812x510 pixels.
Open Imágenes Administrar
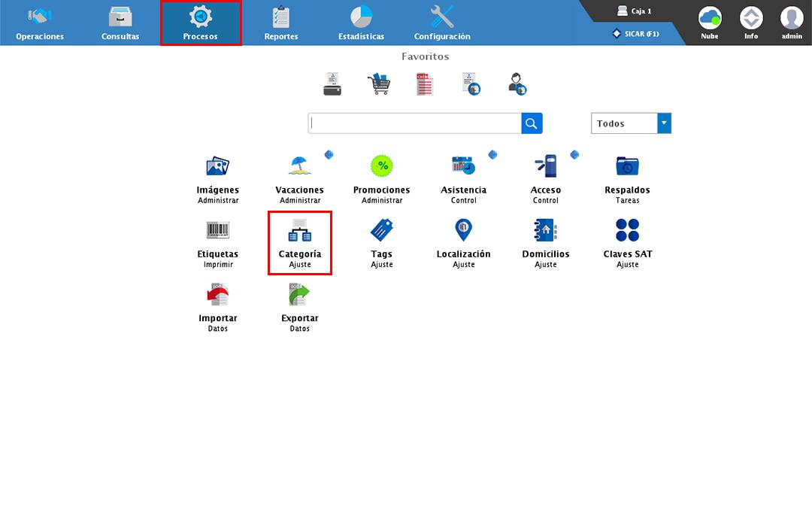(217, 178)
